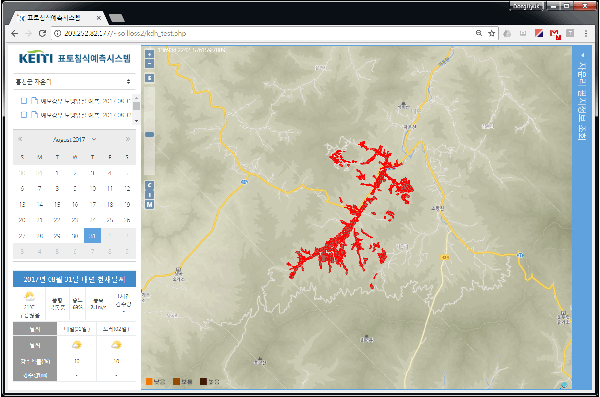Zoom out with map minus button
This screenshot has width=600, height=397.
pyautogui.click(x=150, y=64)
